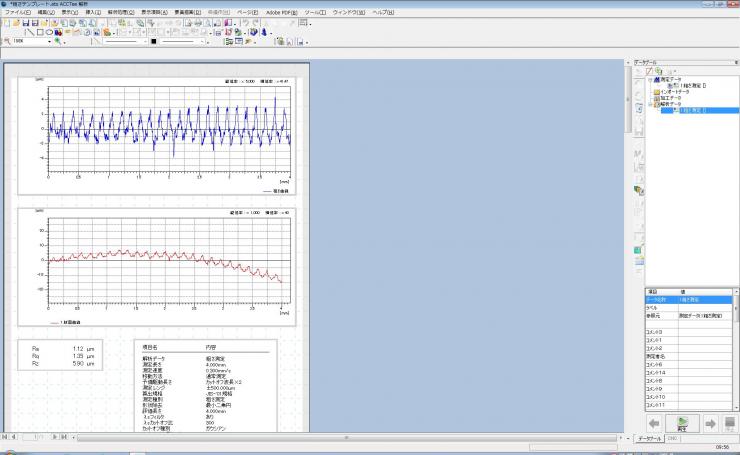
Task: Collapse the 解析データ tree node
Action: point(650,104)
